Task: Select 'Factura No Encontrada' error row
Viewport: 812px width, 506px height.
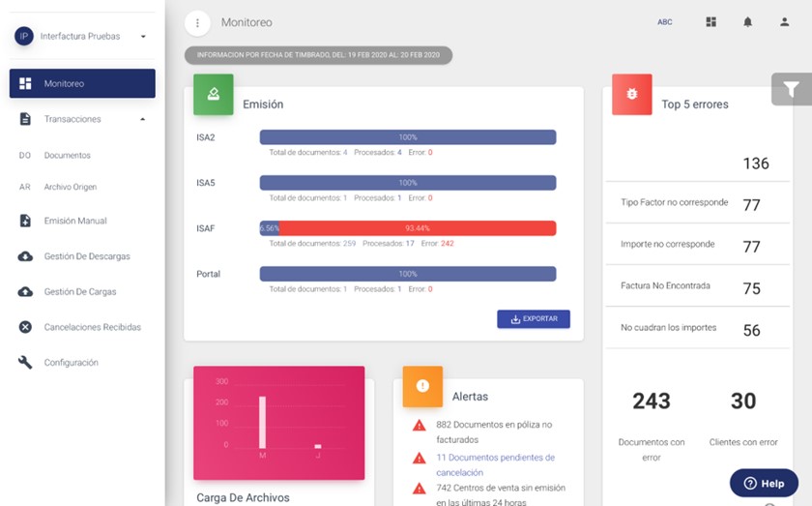Action: 698,286
